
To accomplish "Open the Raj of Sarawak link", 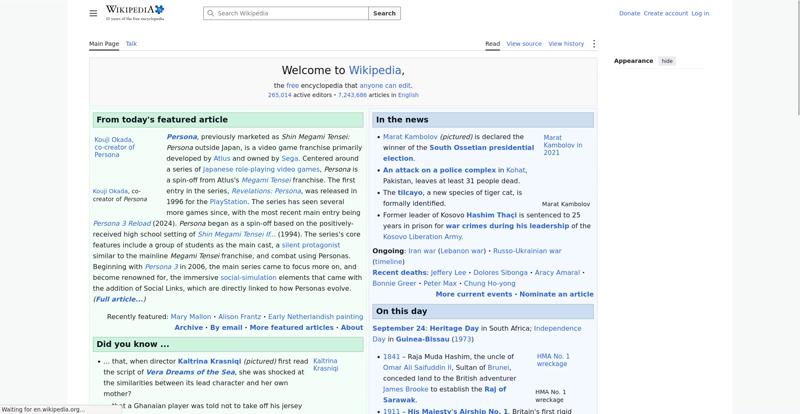I will (444, 395).
